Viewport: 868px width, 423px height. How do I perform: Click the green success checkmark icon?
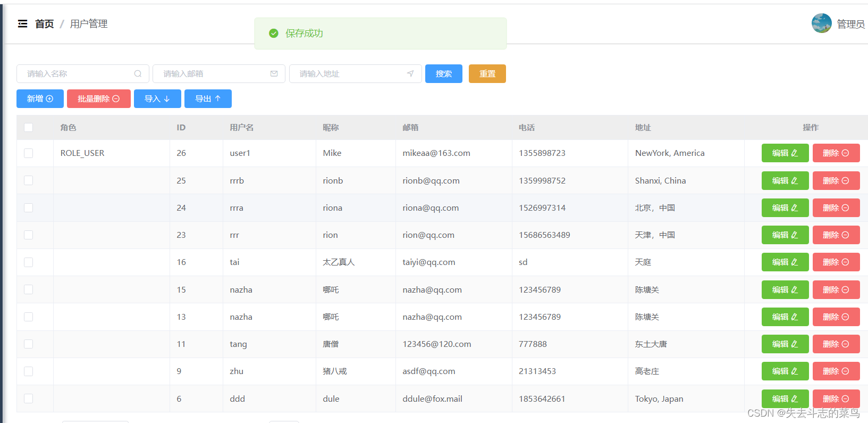(274, 34)
